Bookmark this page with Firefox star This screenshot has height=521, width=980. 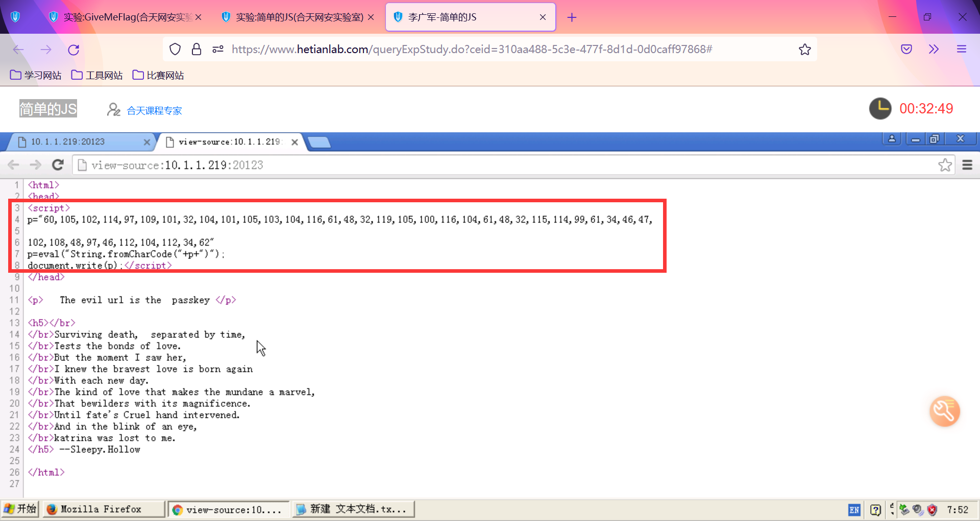click(805, 49)
